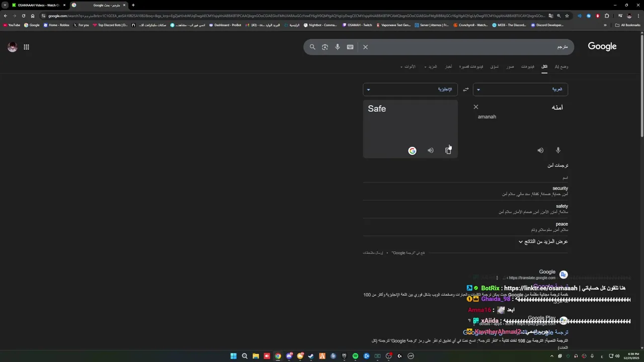Image resolution: width=644 pixels, height=362 pixels.
Task: Switch to the صور images tab
Action: pyautogui.click(x=510, y=66)
